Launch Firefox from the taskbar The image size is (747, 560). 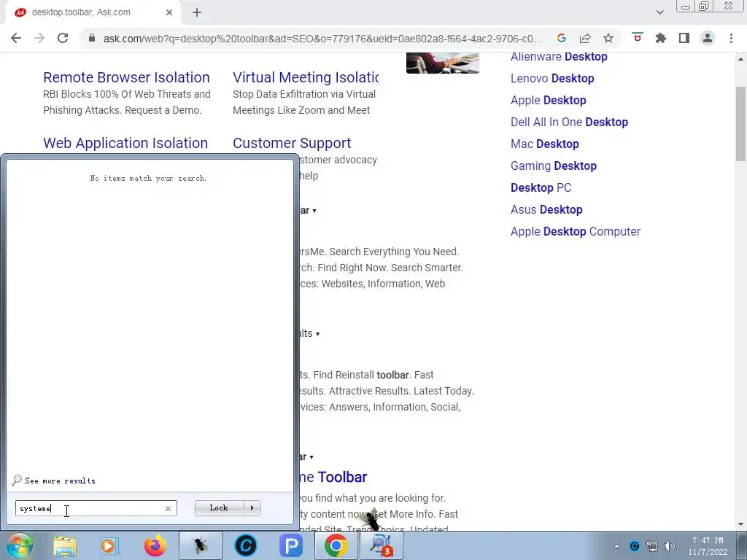click(155, 545)
